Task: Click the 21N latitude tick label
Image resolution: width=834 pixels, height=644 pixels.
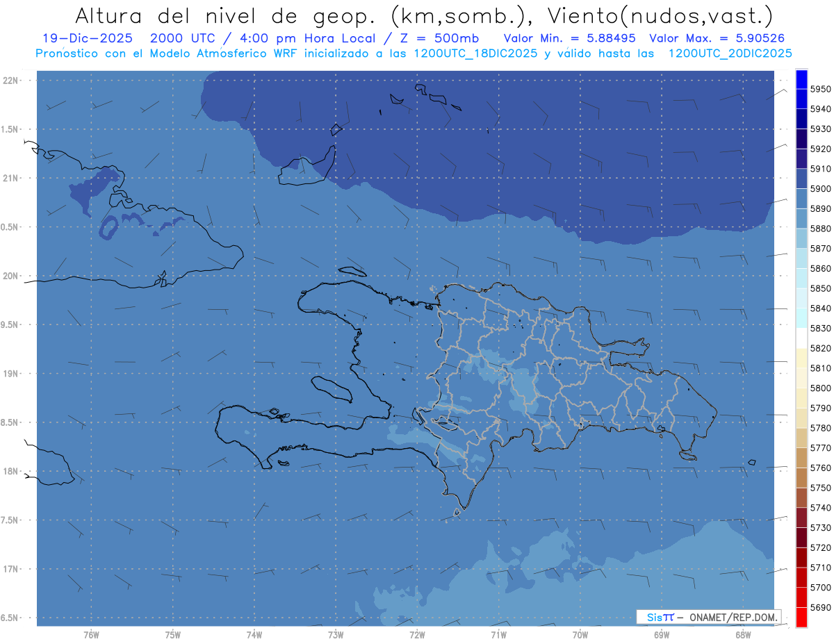Action: point(10,178)
